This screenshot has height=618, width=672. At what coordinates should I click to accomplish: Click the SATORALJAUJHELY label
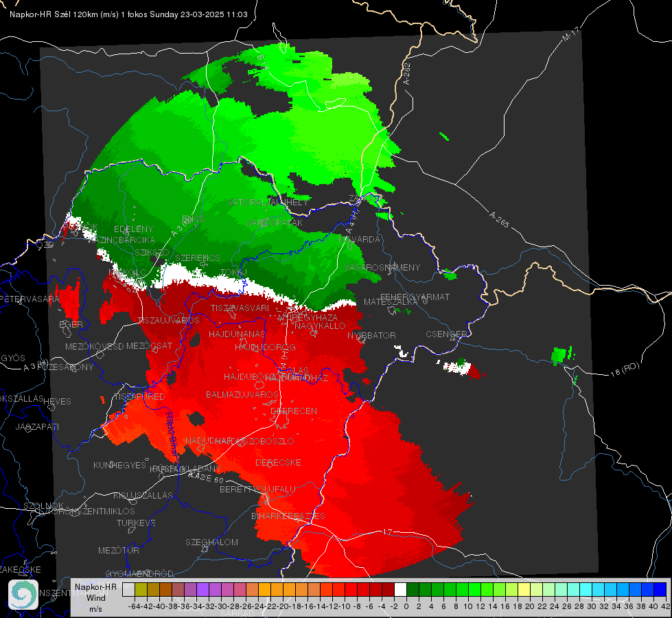point(268,202)
